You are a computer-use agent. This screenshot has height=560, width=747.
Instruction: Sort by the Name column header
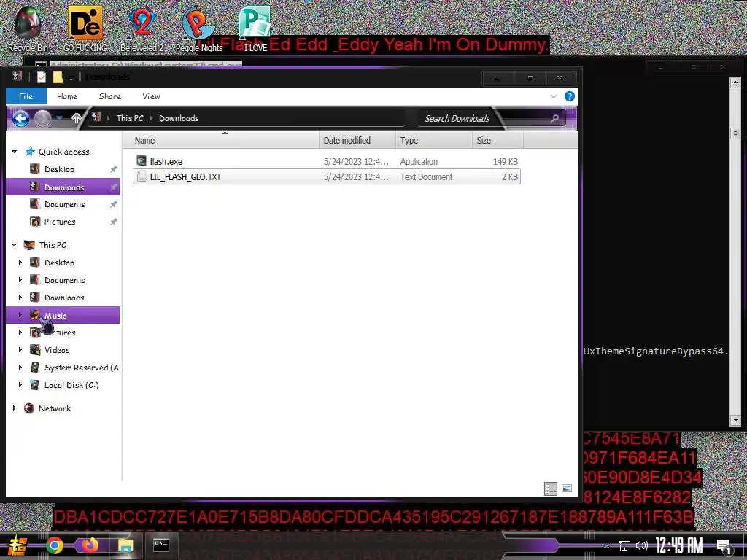point(221,141)
